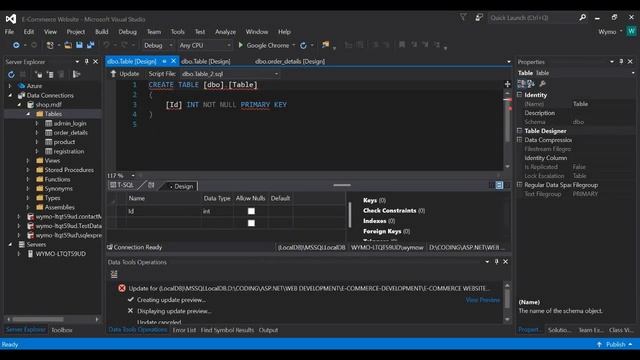This screenshot has height=360, width=640.
Task: Switch to dbo.order_details [Design] tab
Action: (x=290, y=61)
